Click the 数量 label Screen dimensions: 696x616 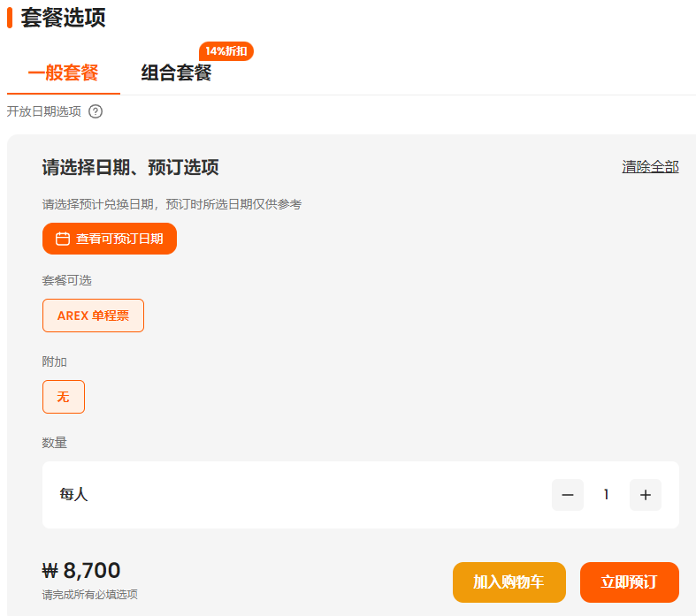tap(55, 443)
